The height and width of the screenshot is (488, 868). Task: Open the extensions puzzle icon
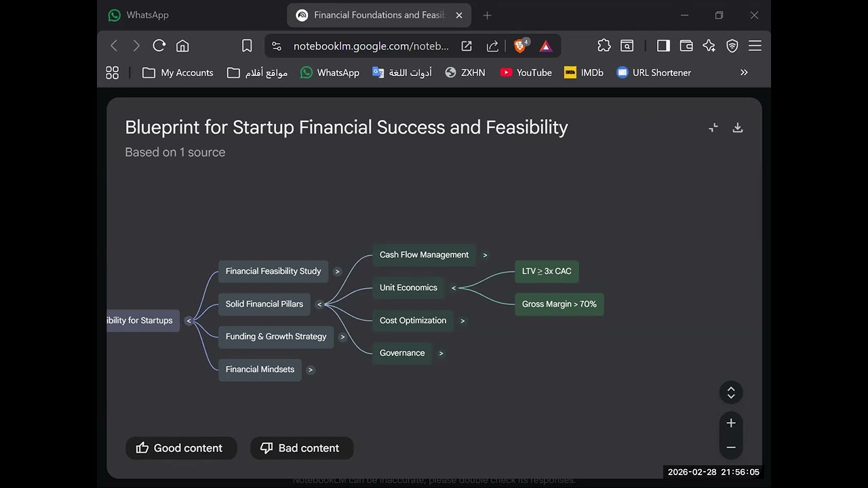(604, 45)
